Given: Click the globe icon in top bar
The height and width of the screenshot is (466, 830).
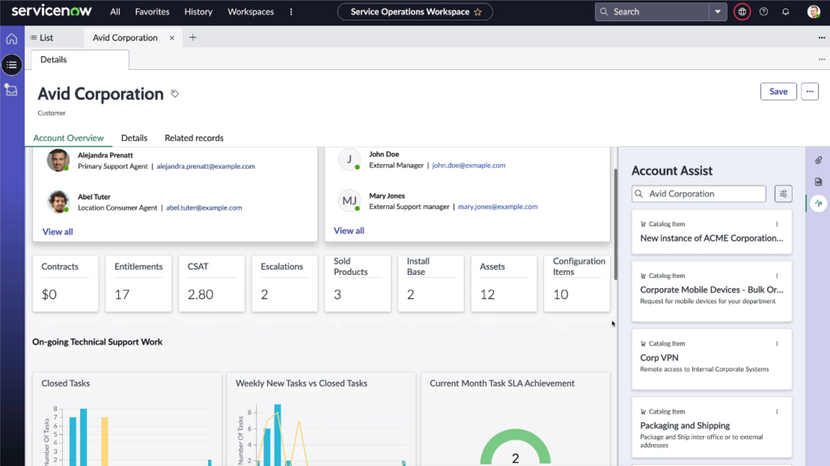Looking at the screenshot, I should tap(742, 12).
